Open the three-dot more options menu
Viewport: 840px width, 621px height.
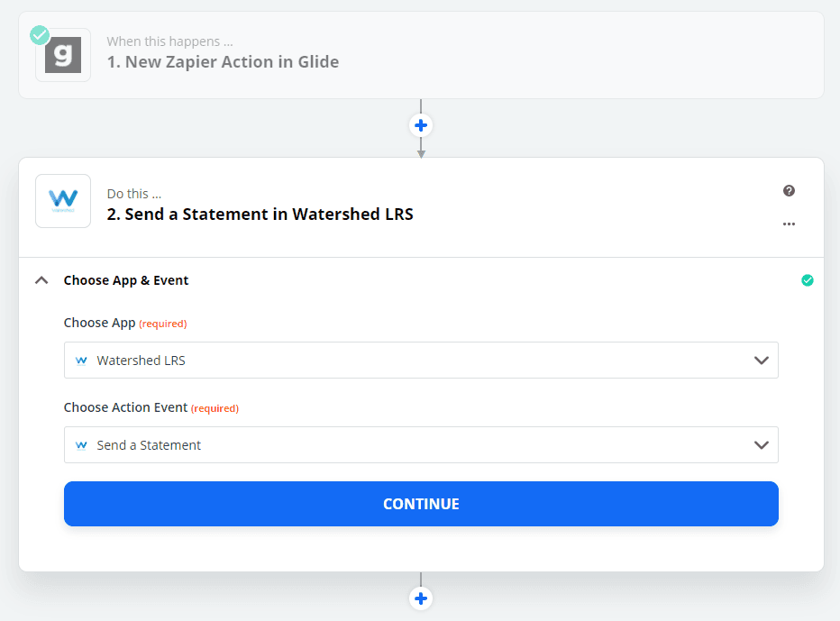point(789,224)
